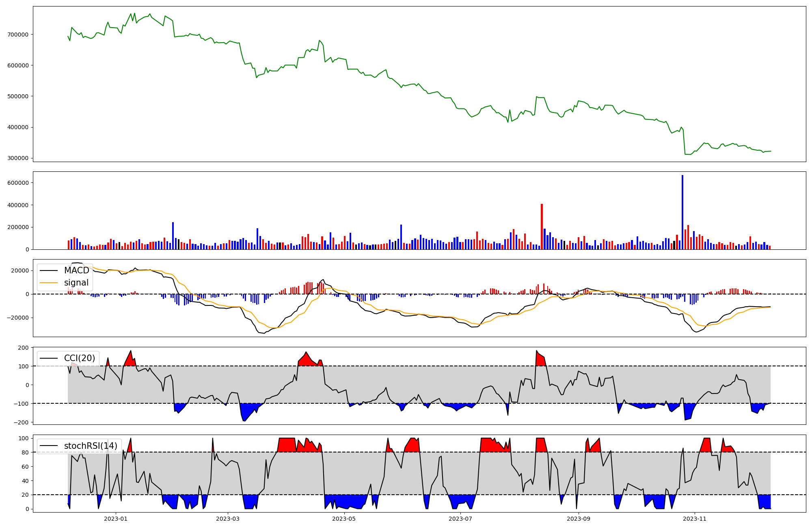
Task: Click the tallest blue volume bar
Action: pos(682,211)
